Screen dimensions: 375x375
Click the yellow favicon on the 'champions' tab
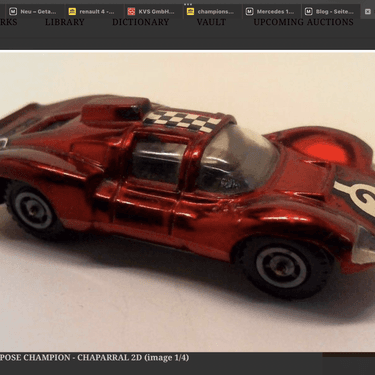coord(190,12)
